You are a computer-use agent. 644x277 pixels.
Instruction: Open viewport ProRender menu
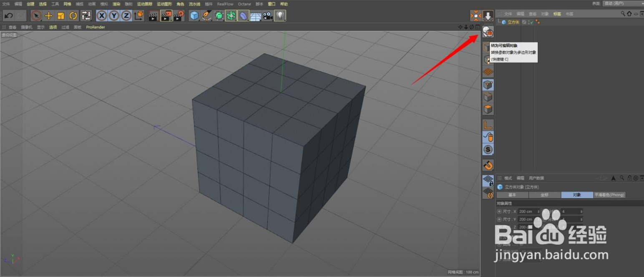pos(96,27)
